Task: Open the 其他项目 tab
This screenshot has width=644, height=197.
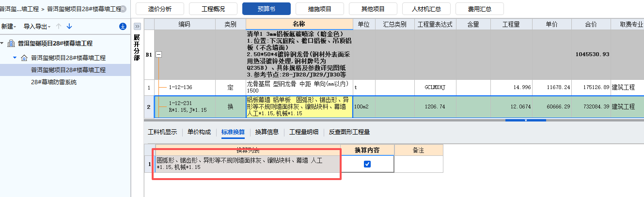Action: pyautogui.click(x=373, y=9)
